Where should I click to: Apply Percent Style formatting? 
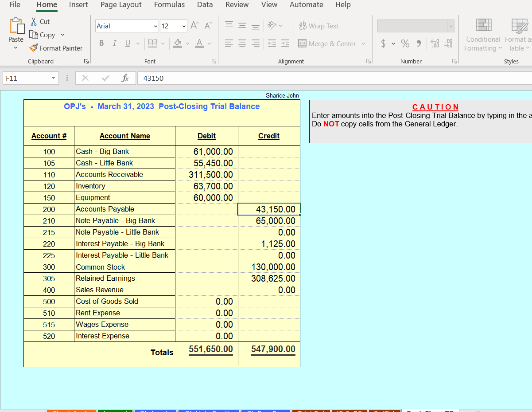coord(404,43)
